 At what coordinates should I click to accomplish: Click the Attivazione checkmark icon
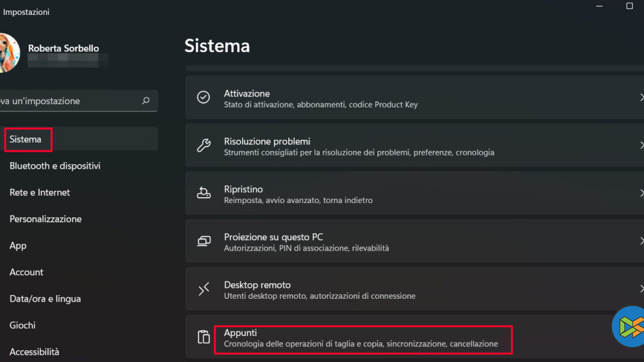[204, 97]
